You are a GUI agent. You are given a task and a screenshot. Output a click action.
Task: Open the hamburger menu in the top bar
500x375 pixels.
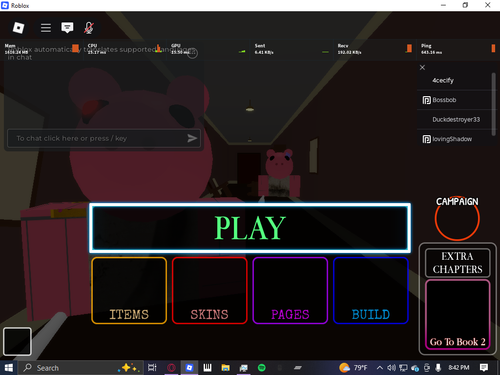[x=46, y=28]
